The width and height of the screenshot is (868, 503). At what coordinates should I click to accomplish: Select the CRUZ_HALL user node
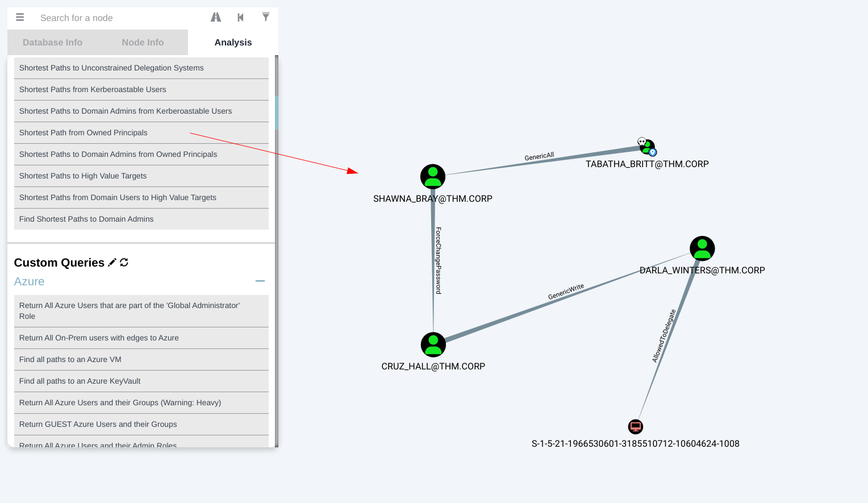(x=433, y=344)
